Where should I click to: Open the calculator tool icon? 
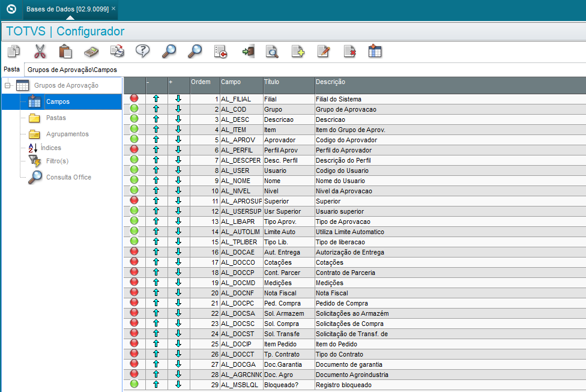[91, 52]
